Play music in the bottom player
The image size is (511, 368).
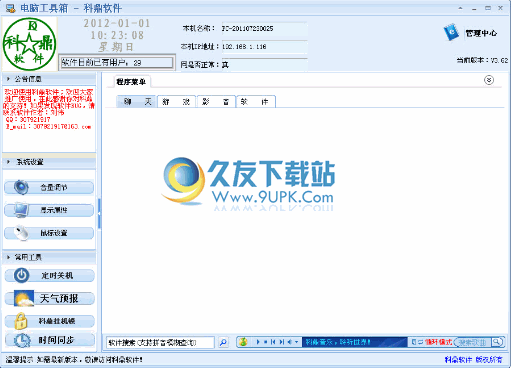tap(258, 342)
